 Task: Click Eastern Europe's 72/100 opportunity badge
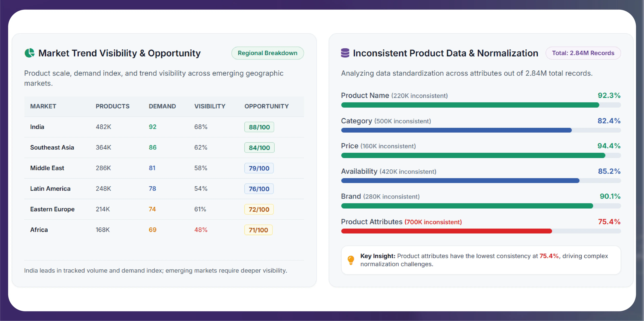(259, 209)
